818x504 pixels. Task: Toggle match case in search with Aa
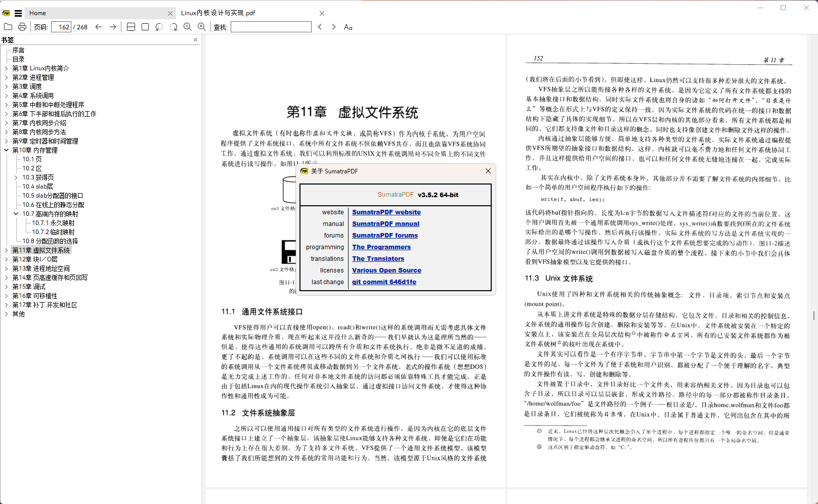coord(347,27)
